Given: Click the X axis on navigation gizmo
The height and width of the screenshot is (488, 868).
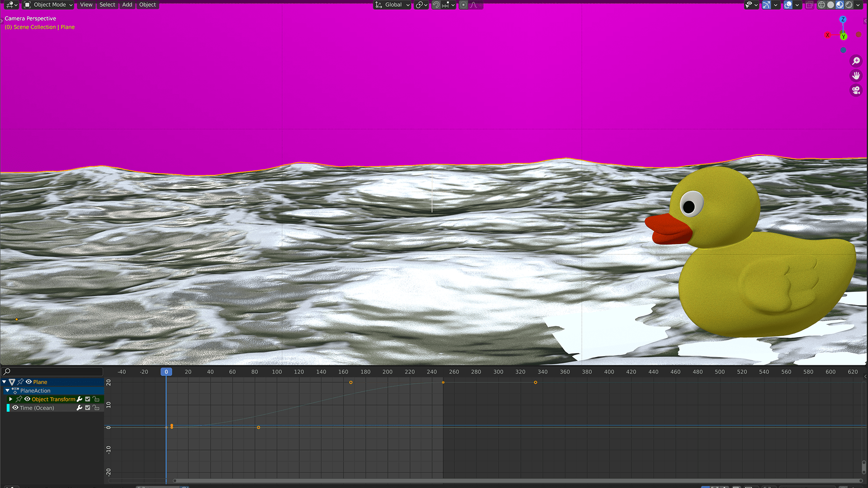Looking at the screenshot, I should pyautogui.click(x=827, y=35).
